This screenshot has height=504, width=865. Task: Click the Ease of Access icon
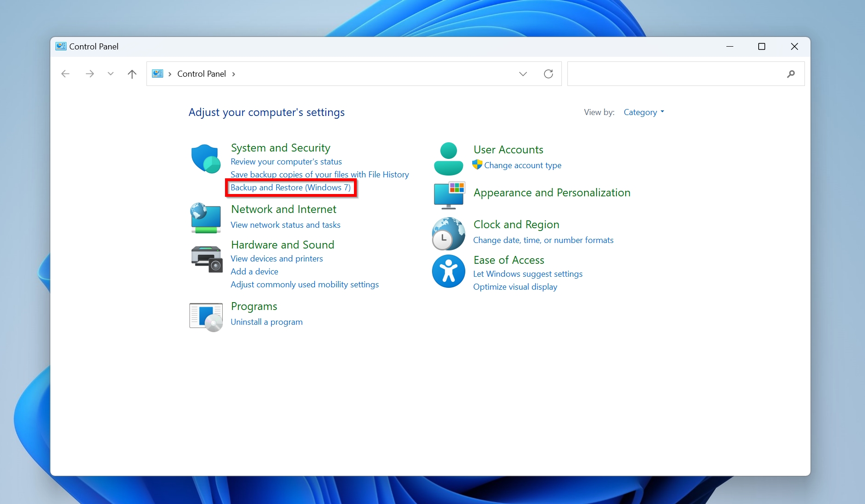click(x=448, y=271)
